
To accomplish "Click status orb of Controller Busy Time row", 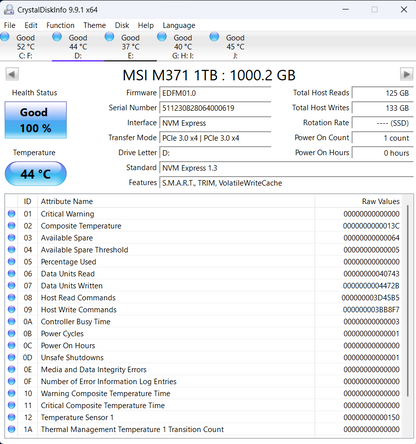I will [12, 322].
